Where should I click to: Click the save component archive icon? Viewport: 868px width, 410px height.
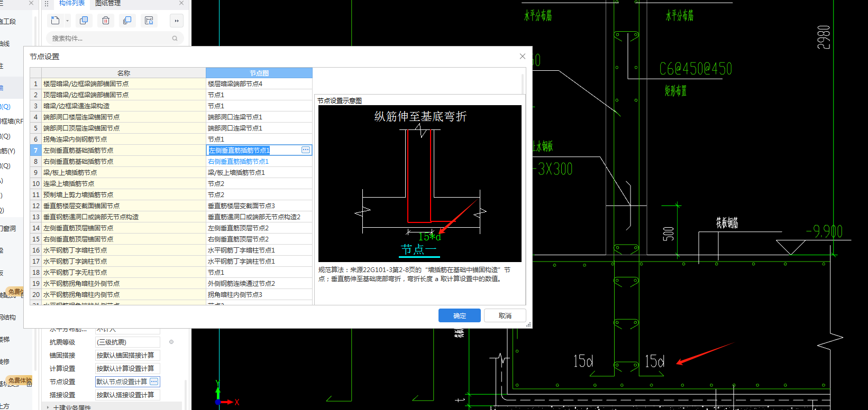(149, 21)
